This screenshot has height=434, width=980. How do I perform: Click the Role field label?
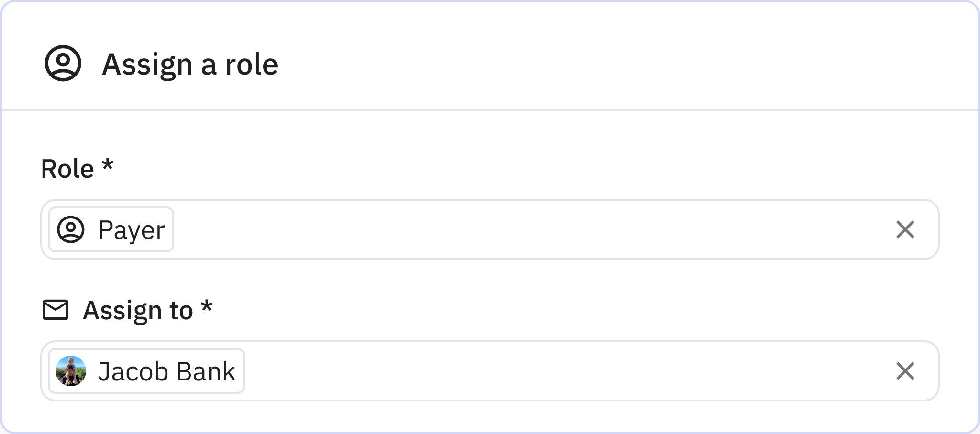click(x=67, y=169)
